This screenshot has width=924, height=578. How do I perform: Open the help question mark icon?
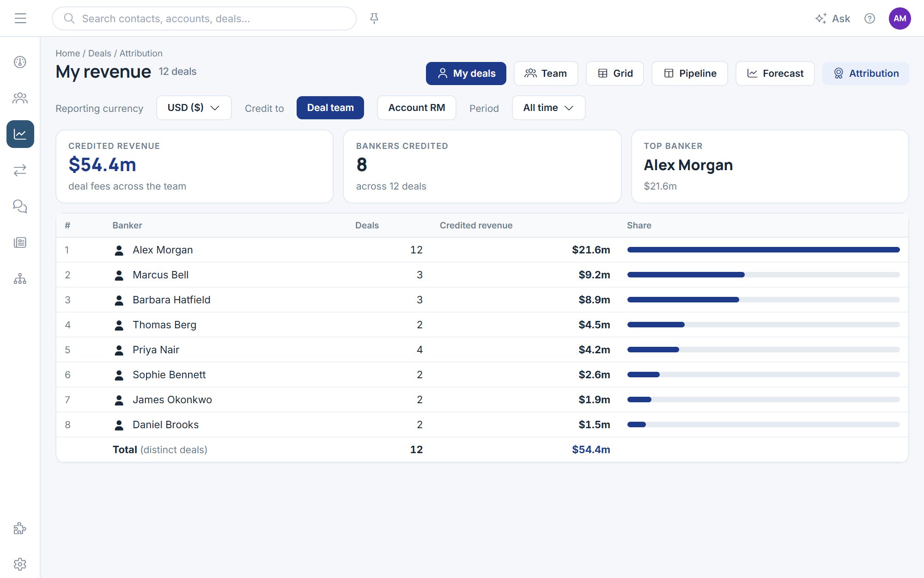[x=869, y=18]
